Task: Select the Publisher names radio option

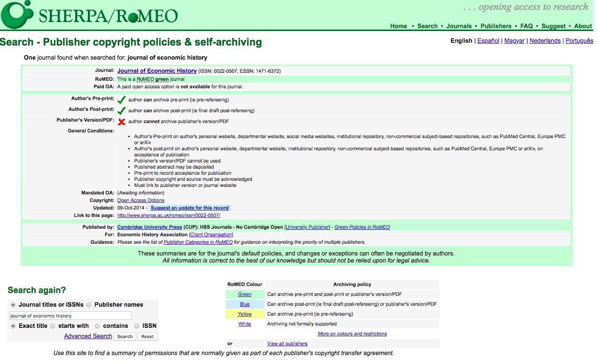Action: click(x=89, y=305)
